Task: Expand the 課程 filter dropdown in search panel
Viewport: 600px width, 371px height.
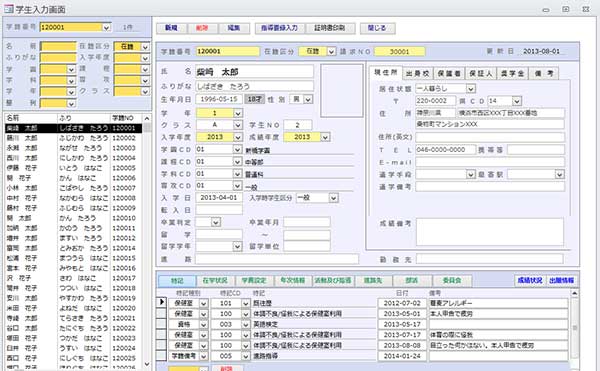Action: (145, 70)
